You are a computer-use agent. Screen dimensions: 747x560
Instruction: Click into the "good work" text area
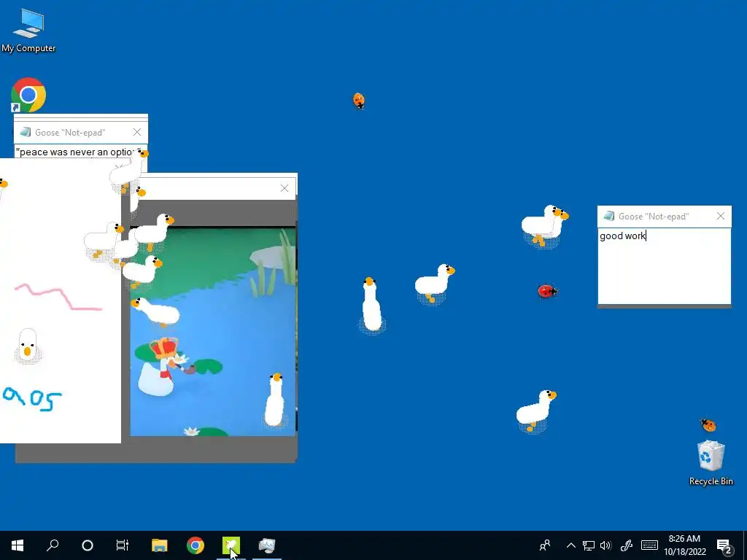[x=664, y=266]
